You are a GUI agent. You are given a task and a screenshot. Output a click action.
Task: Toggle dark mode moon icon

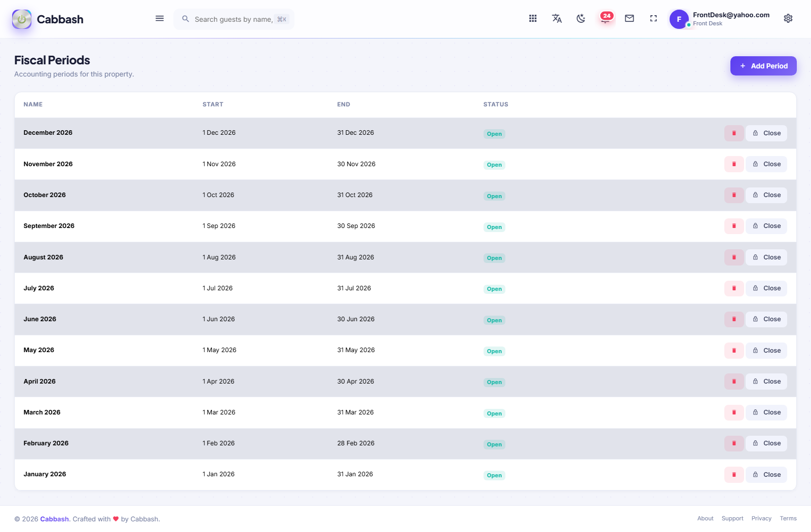581,19
